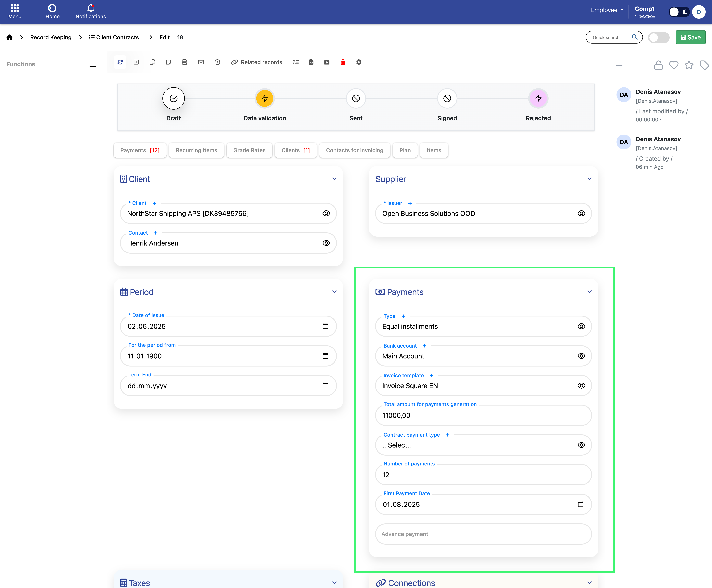
Task: Open the Grade Rates tab
Action: pyautogui.click(x=249, y=150)
